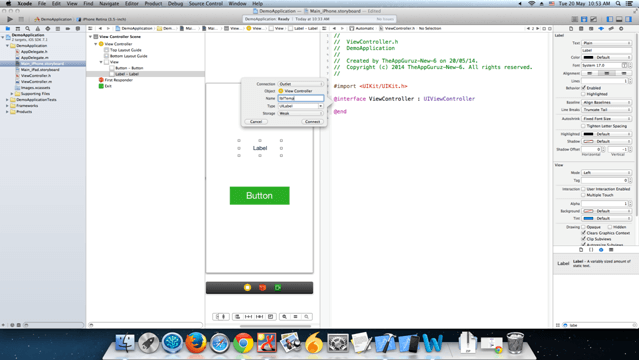Open the Source Control menu
The image size is (639, 361).
pos(206,3)
